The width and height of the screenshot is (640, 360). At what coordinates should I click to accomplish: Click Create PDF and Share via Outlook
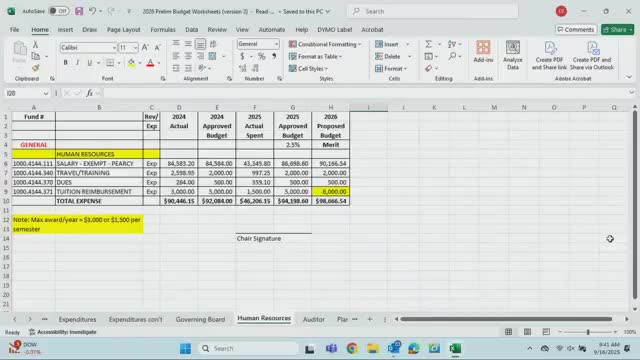click(592, 56)
